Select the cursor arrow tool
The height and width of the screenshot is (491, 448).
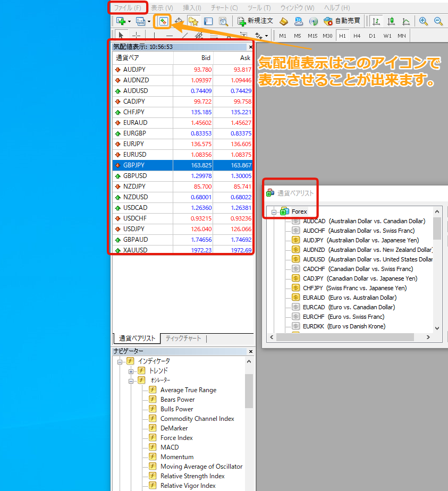click(121, 36)
